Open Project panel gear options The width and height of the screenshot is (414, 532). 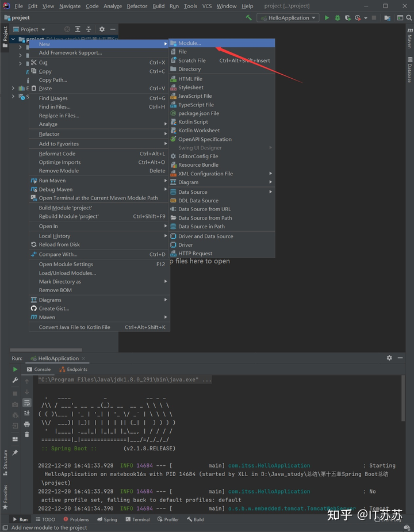(x=102, y=29)
